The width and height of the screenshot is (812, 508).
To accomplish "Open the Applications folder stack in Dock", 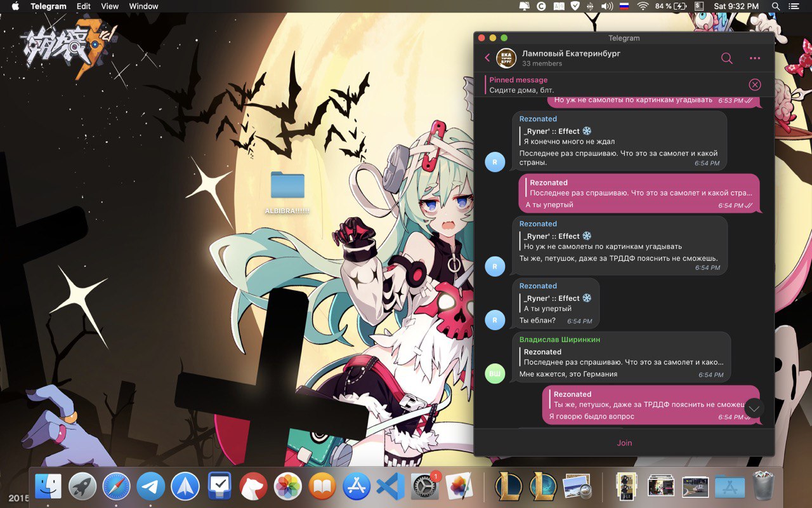I will (730, 487).
